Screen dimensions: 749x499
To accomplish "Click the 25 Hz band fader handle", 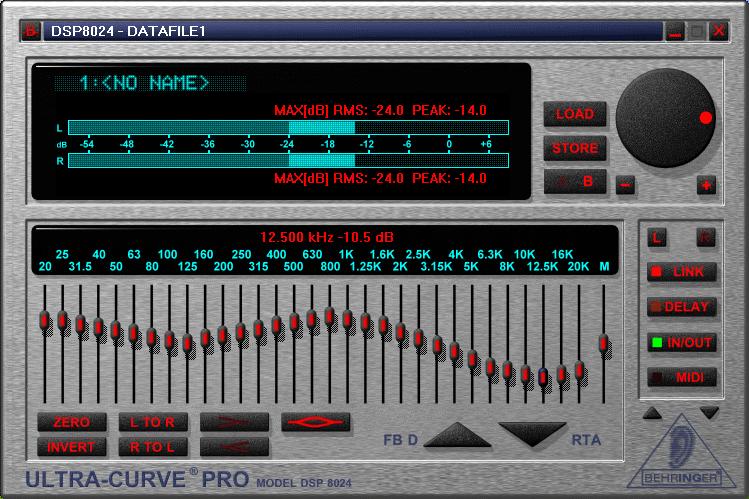I will [x=62, y=320].
